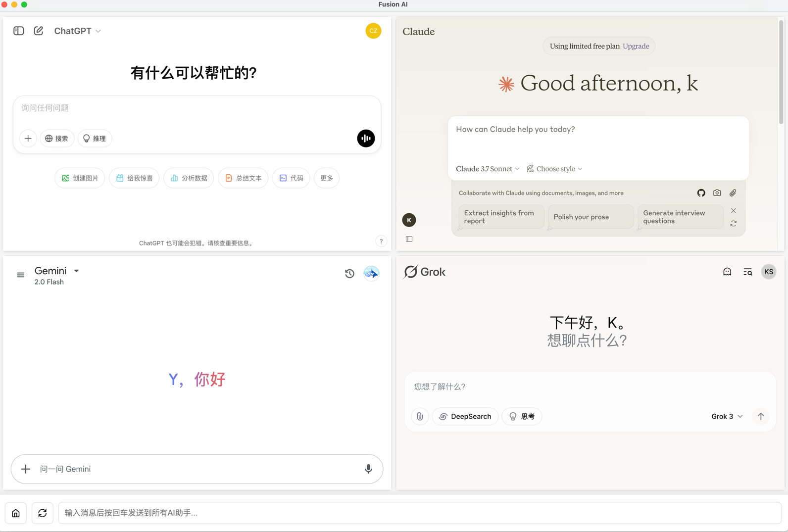Toggle ChatGPT sidebar panel icon

point(19,31)
